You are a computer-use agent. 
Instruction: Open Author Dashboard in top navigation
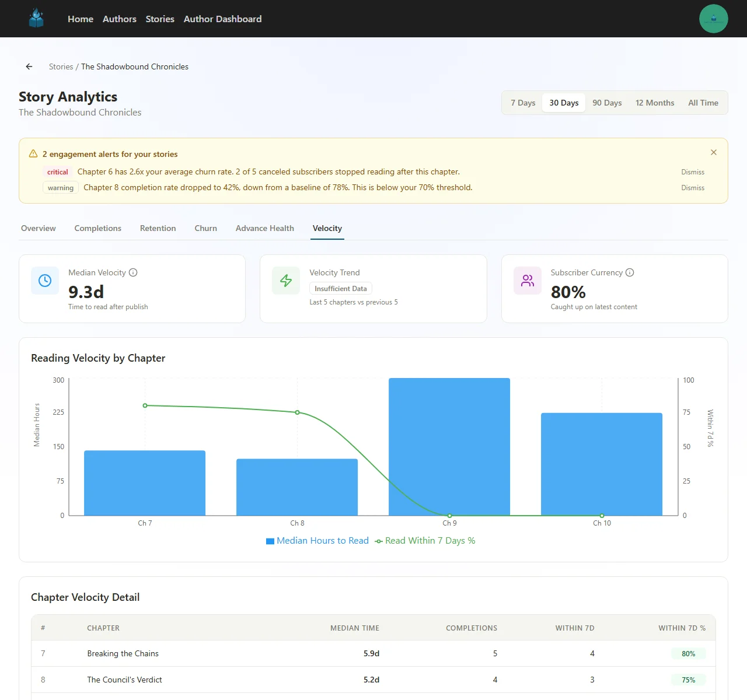[x=222, y=19]
